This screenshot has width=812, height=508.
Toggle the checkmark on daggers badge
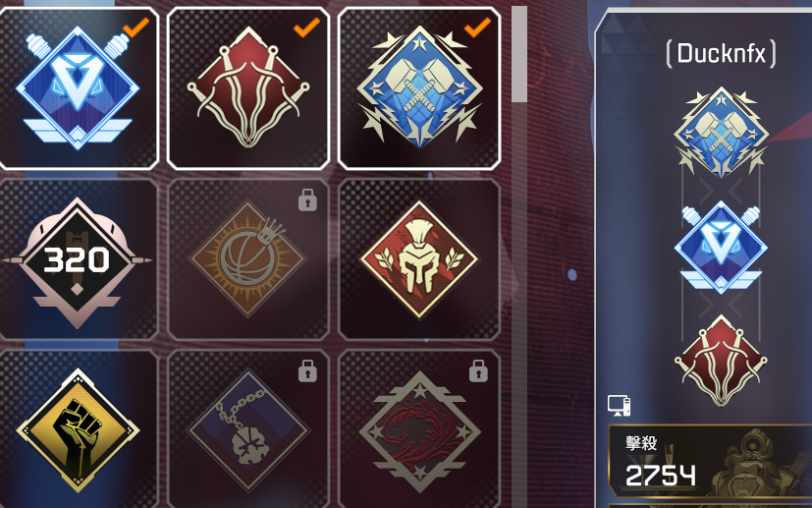[x=306, y=28]
